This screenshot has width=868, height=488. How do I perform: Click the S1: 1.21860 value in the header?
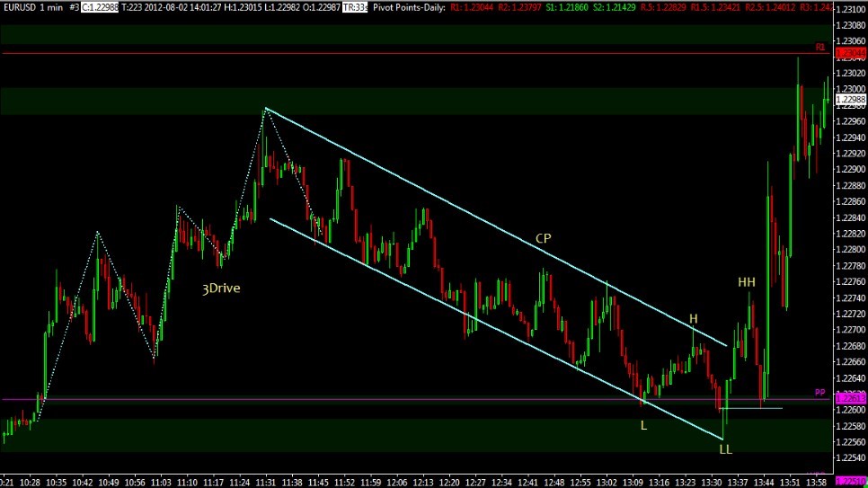pos(567,8)
